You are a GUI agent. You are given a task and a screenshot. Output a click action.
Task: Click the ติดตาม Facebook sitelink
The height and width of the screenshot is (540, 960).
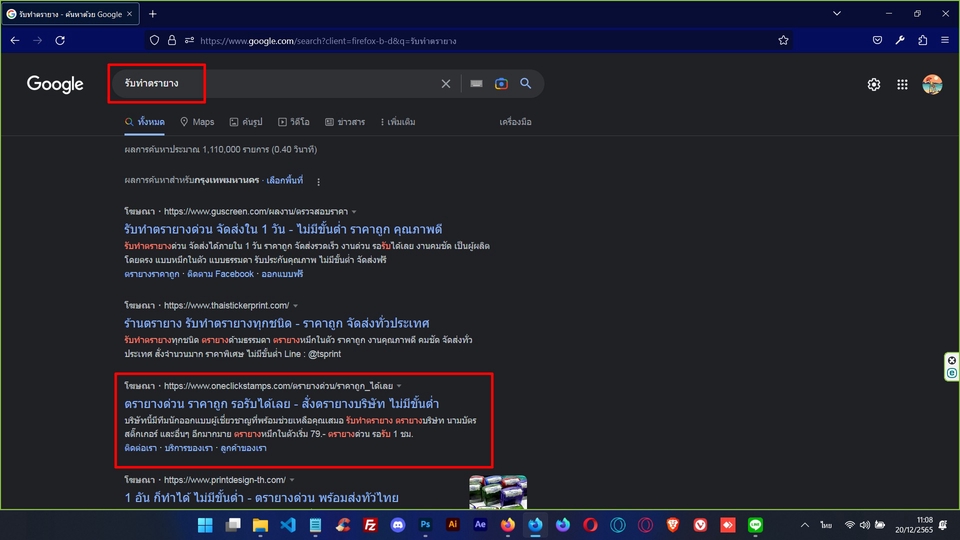220,274
